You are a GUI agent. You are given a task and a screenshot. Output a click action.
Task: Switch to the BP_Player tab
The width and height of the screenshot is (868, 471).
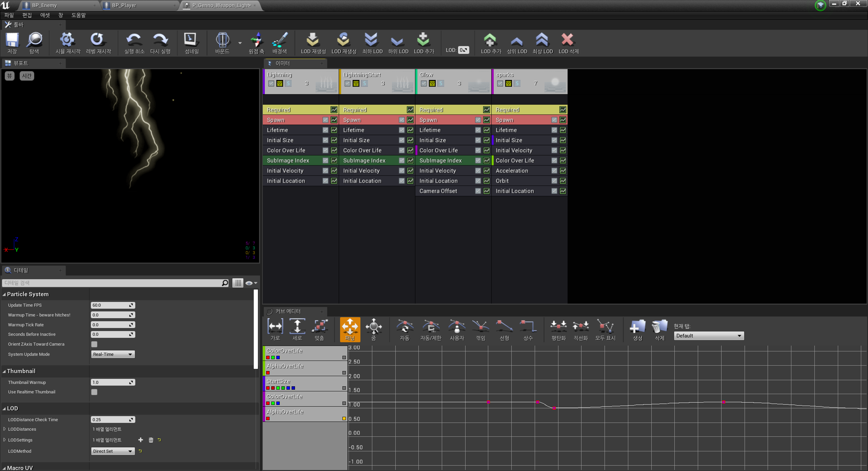124,5
